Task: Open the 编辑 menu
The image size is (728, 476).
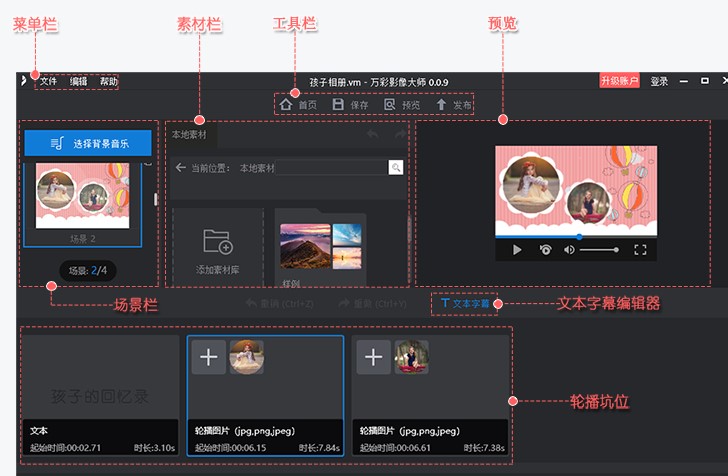Action: pos(78,81)
